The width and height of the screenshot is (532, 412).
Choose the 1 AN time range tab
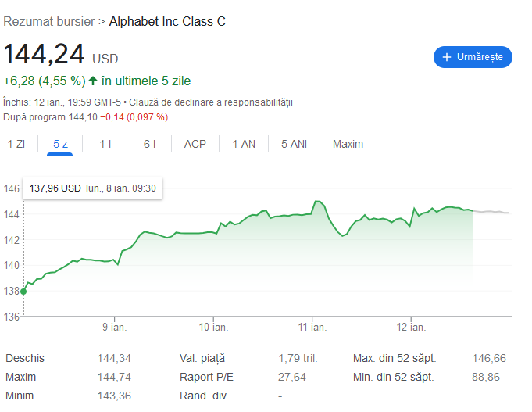coord(244,144)
